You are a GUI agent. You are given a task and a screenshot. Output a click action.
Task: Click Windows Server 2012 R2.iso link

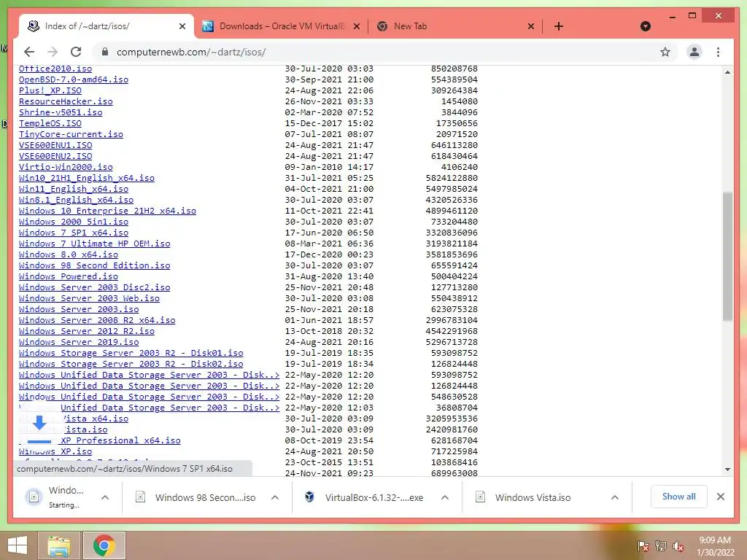pos(87,332)
